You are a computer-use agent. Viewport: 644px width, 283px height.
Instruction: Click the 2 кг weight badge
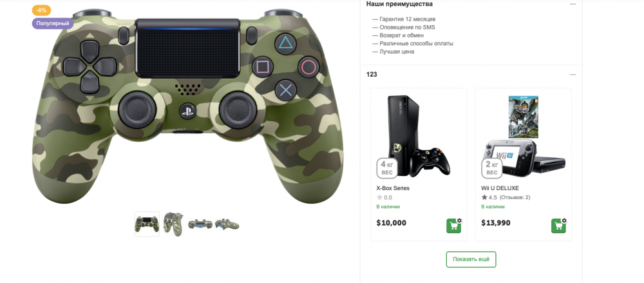click(491, 168)
